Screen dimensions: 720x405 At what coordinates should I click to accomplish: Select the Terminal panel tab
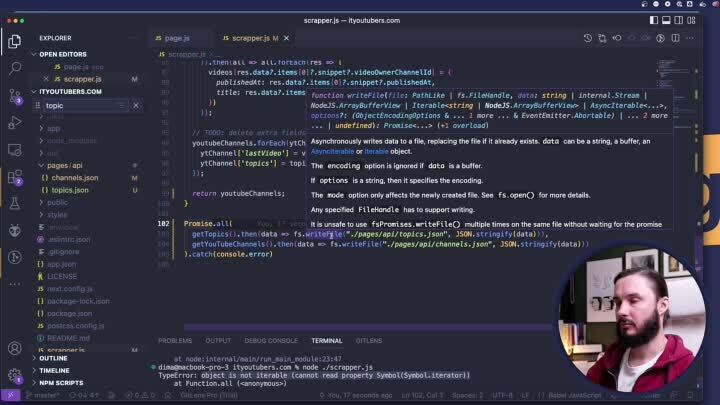tap(326, 341)
